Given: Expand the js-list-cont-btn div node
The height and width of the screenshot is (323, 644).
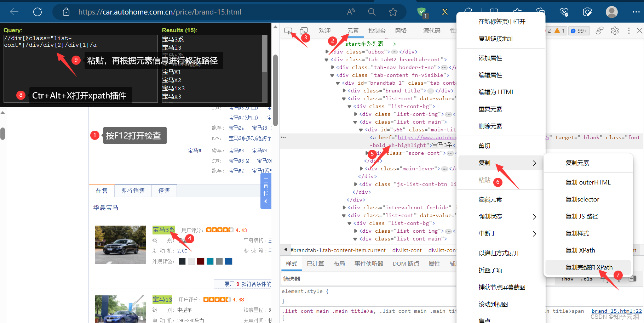Looking at the screenshot, I should coord(356,184).
